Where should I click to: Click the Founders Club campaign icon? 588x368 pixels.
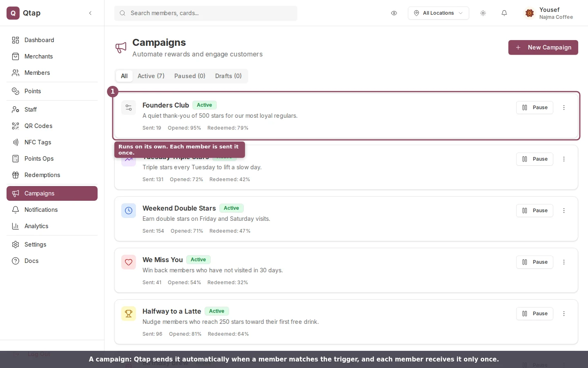tap(129, 108)
